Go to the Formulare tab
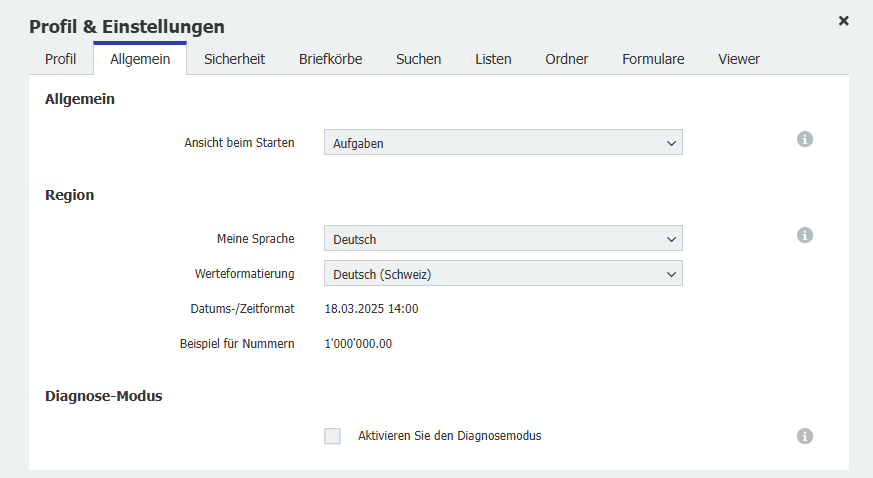The height and width of the screenshot is (478, 873). (653, 59)
